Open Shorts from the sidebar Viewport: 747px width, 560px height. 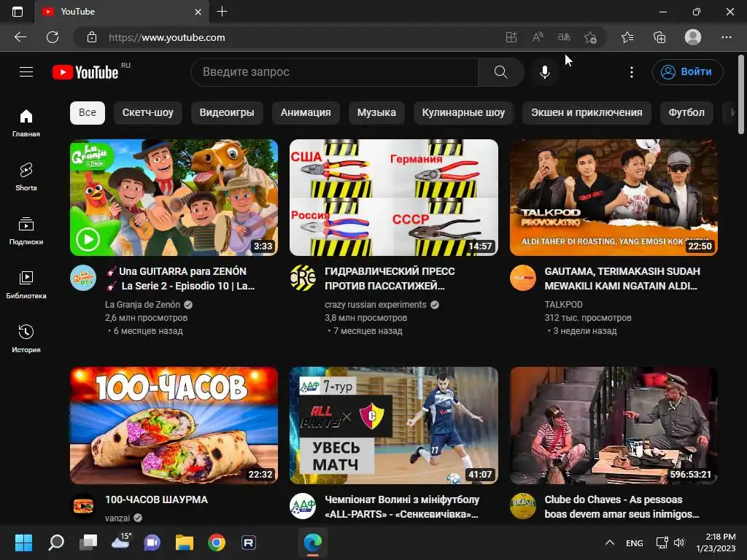coord(26,176)
